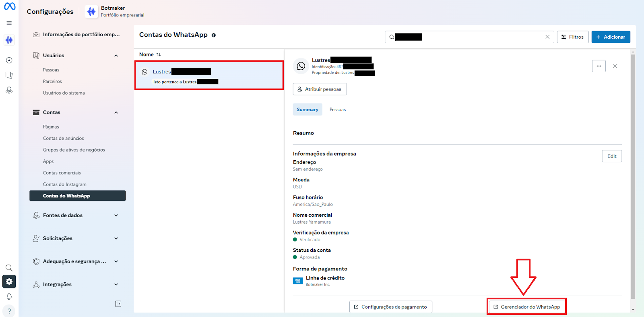Viewport: 644px width, 317px height.
Task: Open the pages/news icon in left rail
Action: (9, 75)
